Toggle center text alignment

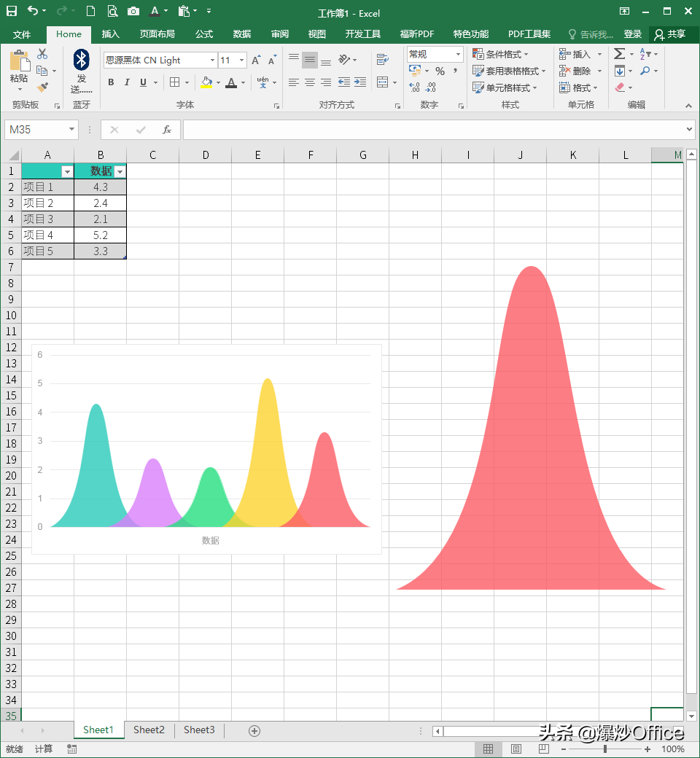310,82
